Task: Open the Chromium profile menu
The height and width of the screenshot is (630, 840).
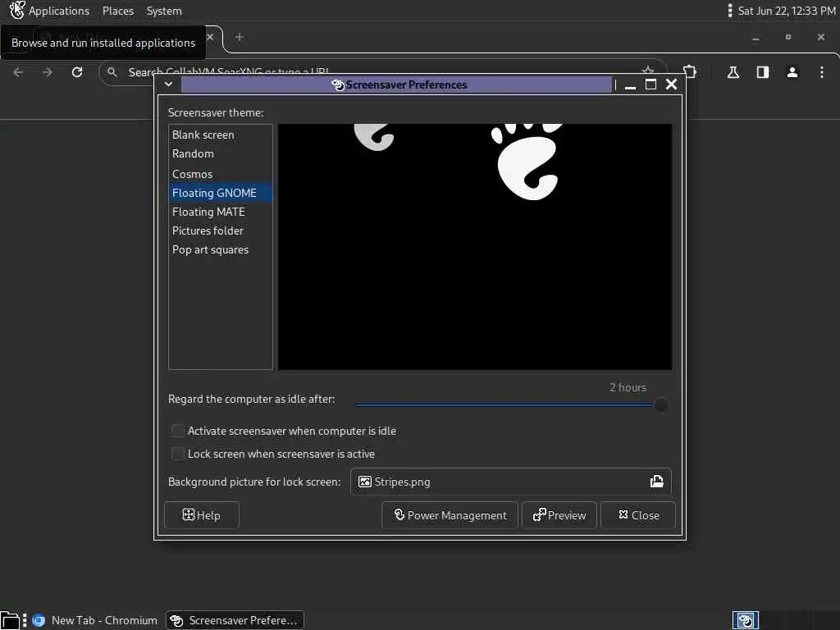Action: coord(792,72)
